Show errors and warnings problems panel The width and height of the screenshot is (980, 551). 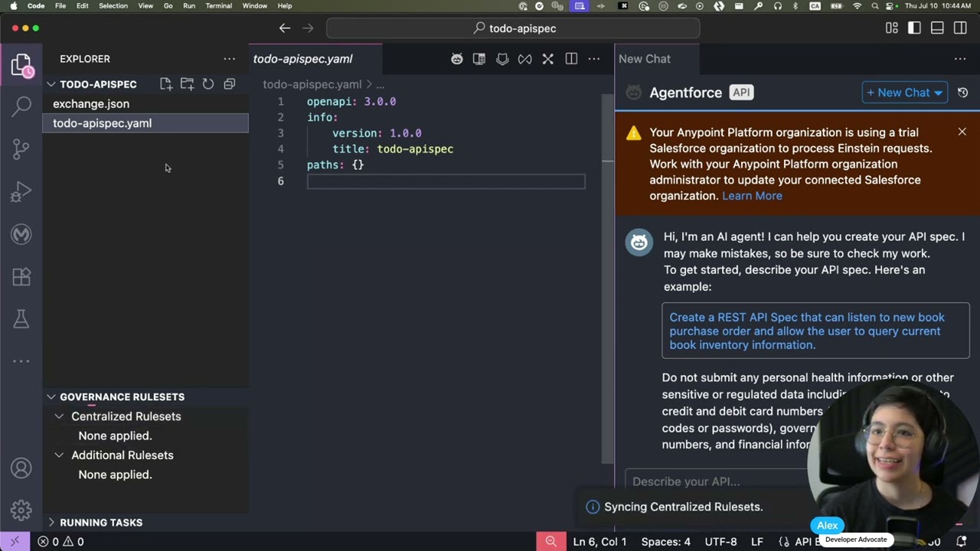coord(61,542)
